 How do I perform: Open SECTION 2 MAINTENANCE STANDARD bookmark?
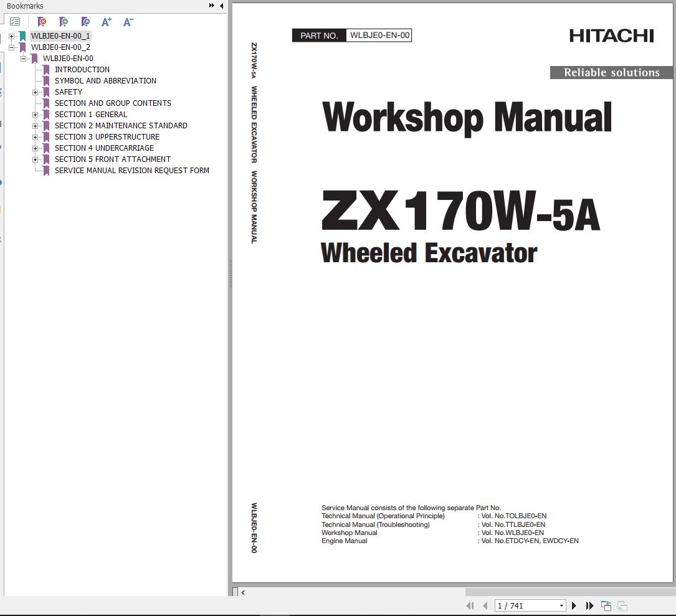tap(121, 126)
